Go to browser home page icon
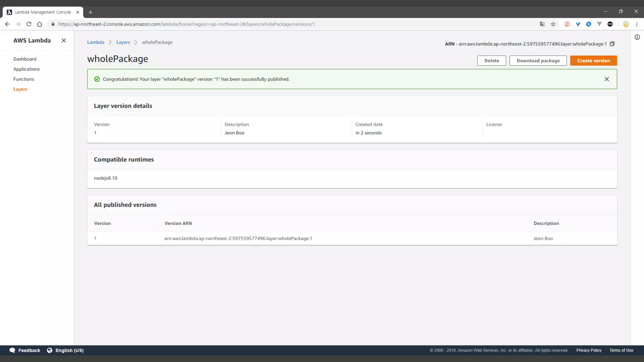The height and width of the screenshot is (362, 644). [x=40, y=24]
